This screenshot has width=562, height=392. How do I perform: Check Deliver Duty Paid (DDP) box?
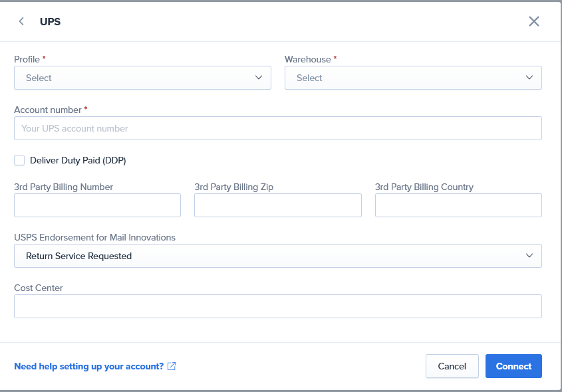coord(19,160)
